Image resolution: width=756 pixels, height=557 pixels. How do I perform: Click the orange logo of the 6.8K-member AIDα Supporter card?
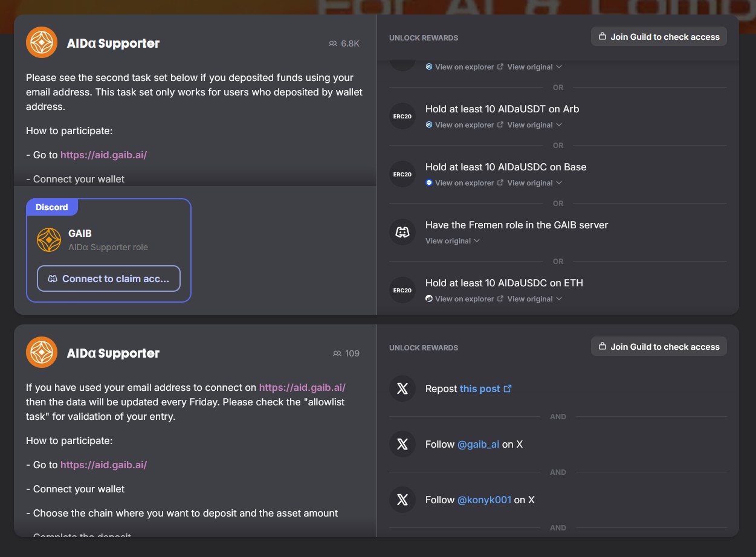click(42, 43)
